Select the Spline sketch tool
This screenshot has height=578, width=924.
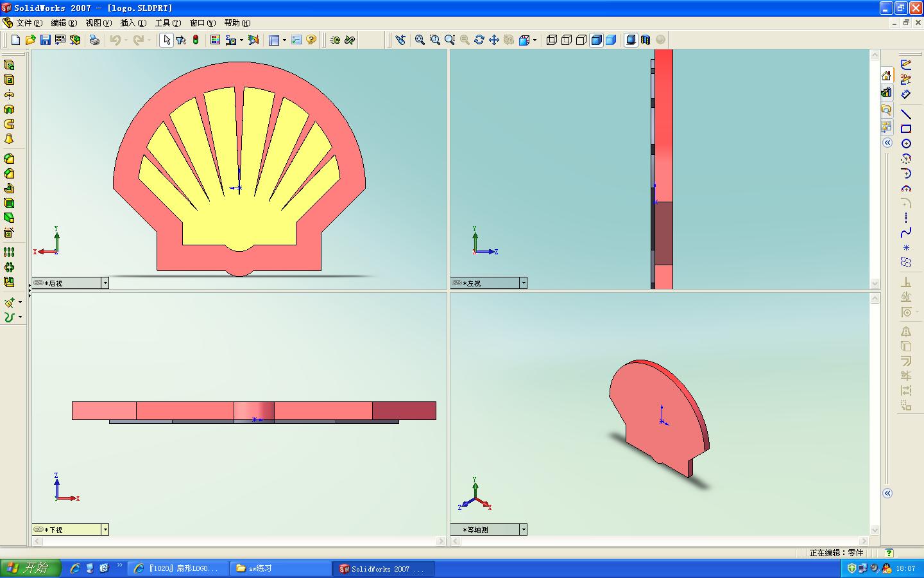906,232
